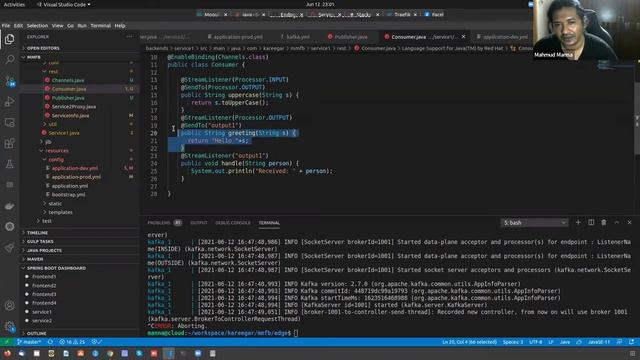Open the Explorer view in activity bar
This screenshot has width=640, height=360.
tap(9, 39)
